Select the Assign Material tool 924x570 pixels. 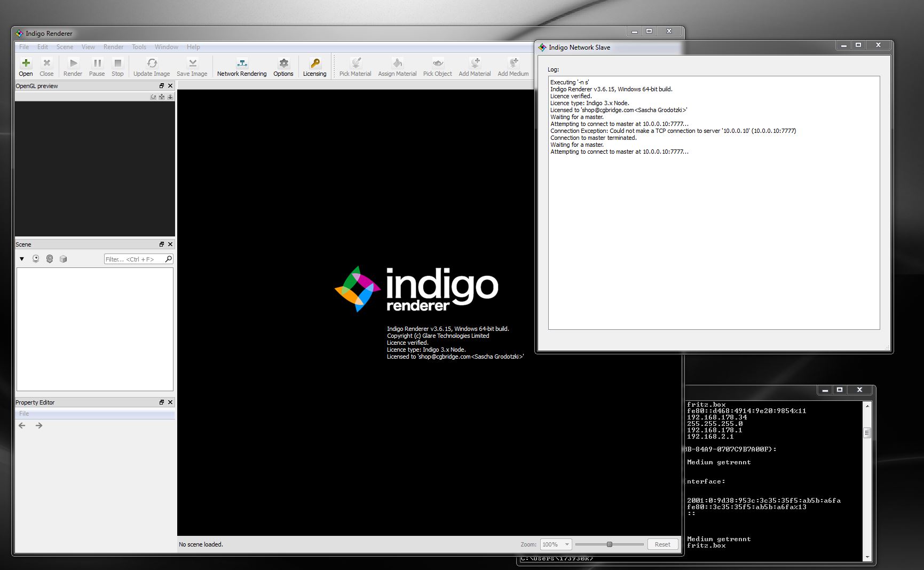[x=397, y=67]
